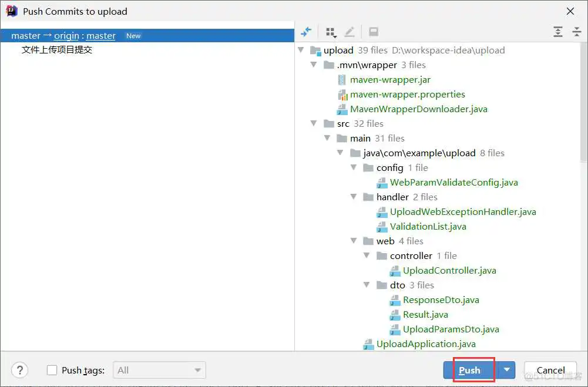Viewport: 588px width, 387px height.
Task: Open the Push tags 'All' combo box
Action: (159, 370)
